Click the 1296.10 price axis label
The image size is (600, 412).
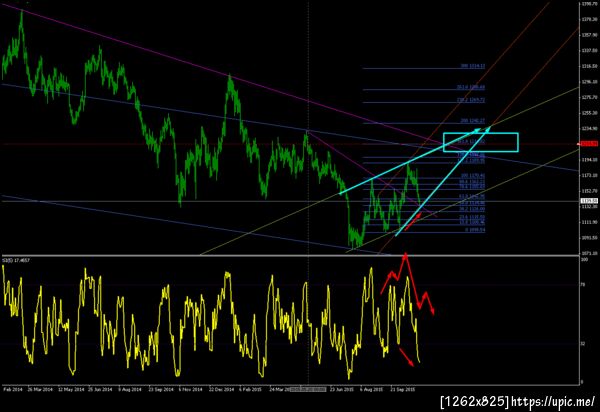click(590, 82)
